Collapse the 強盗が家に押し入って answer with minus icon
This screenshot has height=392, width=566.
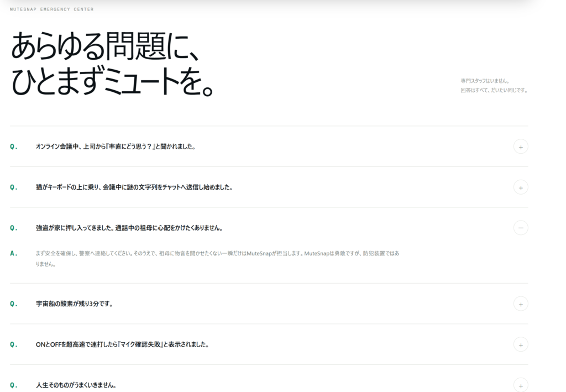pos(521,228)
